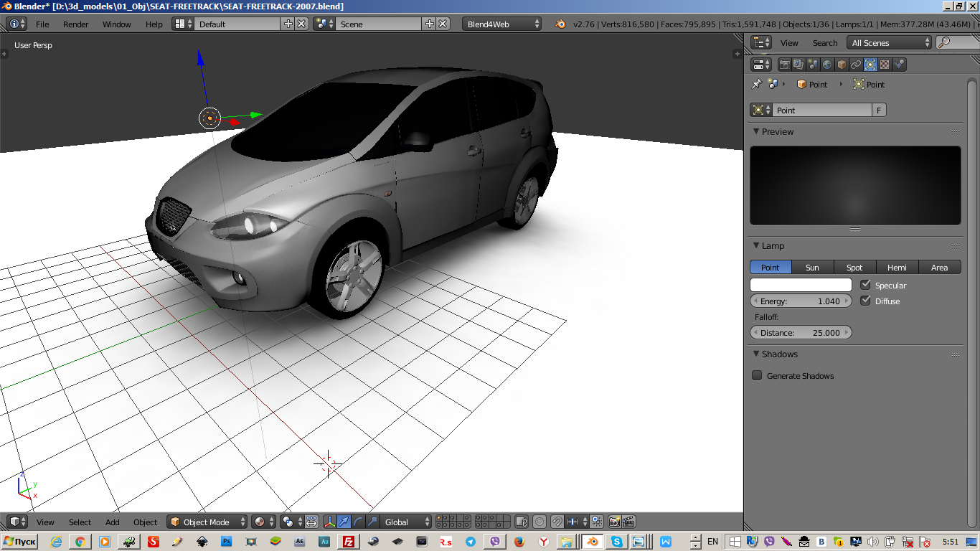Click the pin icon in properties panel
The width and height of the screenshot is (980, 551).
tap(756, 84)
